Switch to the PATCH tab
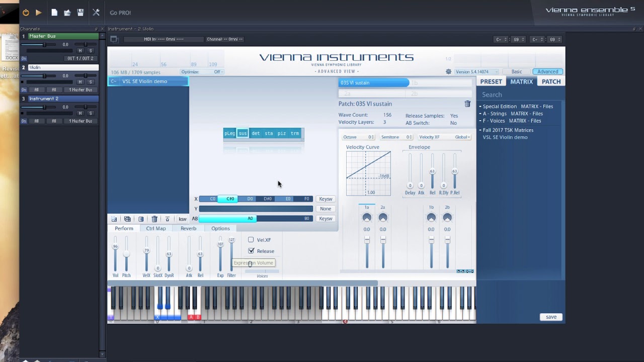The height and width of the screenshot is (362, 644). (x=551, y=81)
